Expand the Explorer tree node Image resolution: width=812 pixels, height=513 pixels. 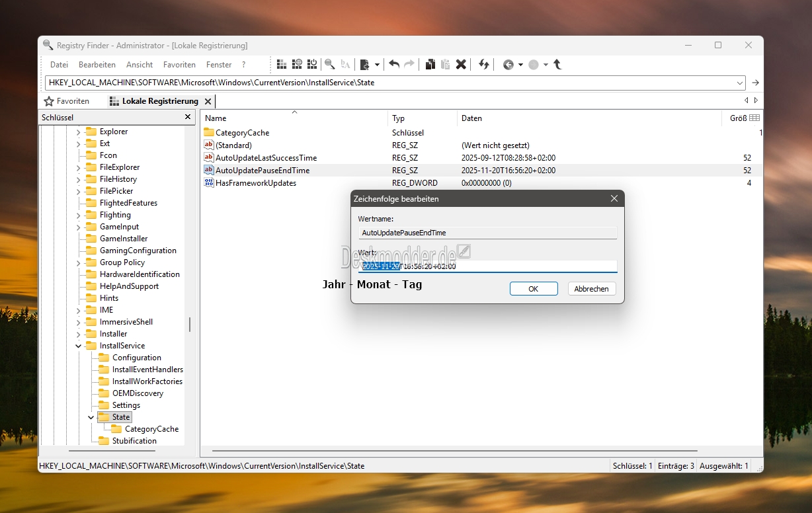78,132
